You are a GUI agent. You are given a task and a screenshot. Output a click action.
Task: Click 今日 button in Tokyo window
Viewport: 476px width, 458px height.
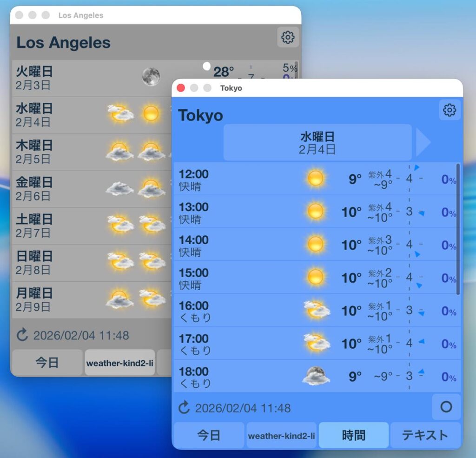(x=209, y=435)
